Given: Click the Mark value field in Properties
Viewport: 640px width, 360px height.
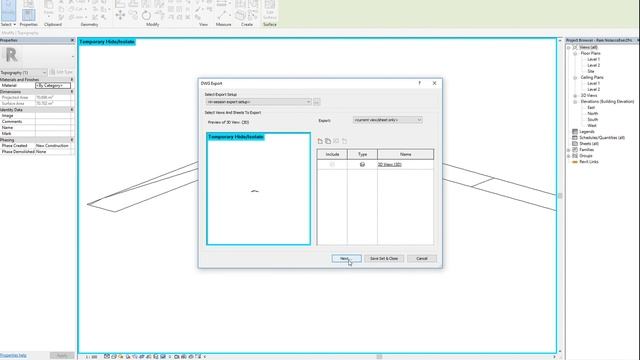Looking at the screenshot, I should [x=53, y=133].
